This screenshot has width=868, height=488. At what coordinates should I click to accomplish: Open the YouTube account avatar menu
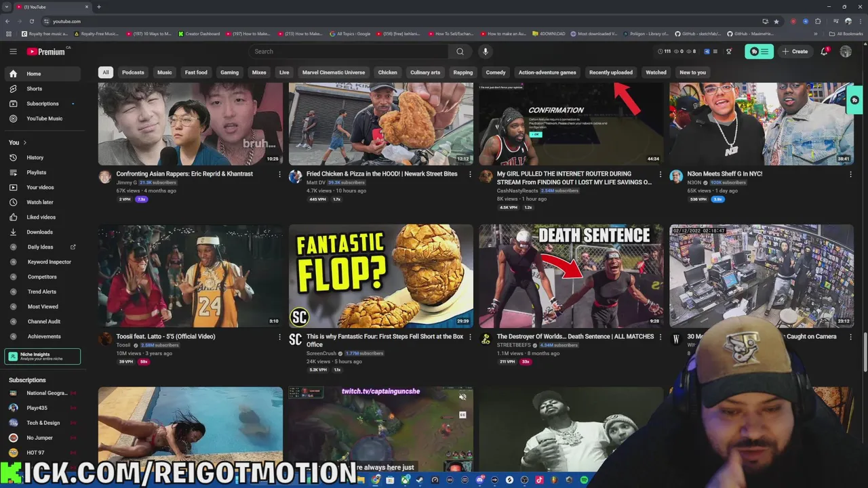846,52
